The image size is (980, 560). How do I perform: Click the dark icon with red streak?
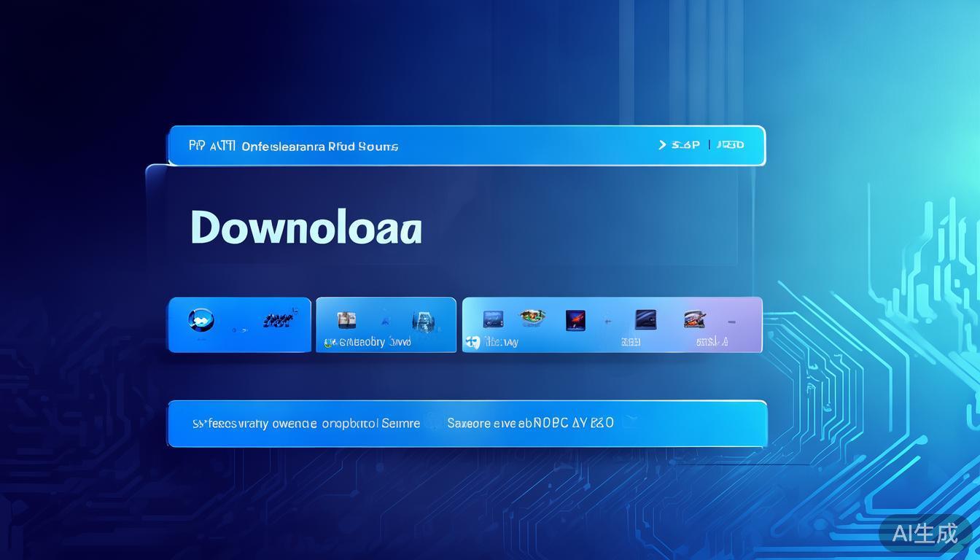[x=575, y=319]
